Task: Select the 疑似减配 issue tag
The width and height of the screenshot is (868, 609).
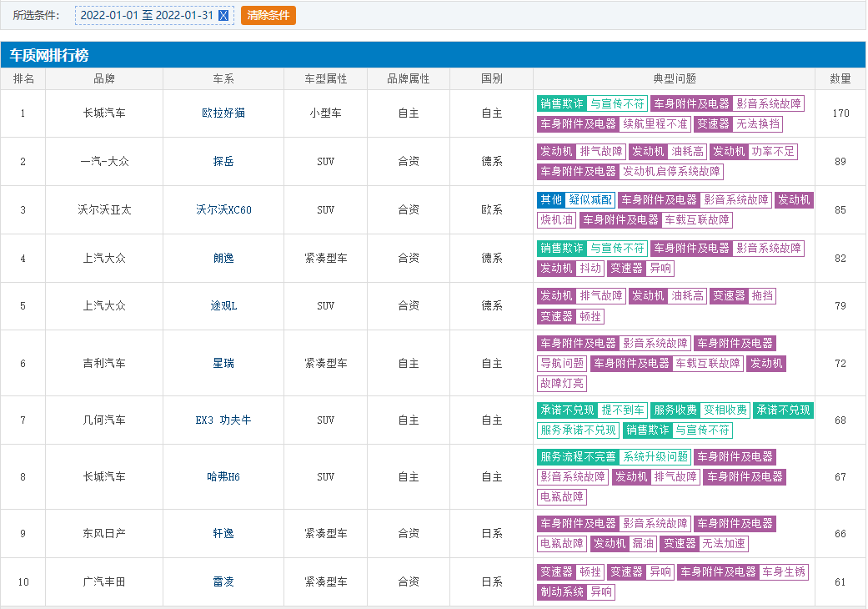Action: pos(590,200)
